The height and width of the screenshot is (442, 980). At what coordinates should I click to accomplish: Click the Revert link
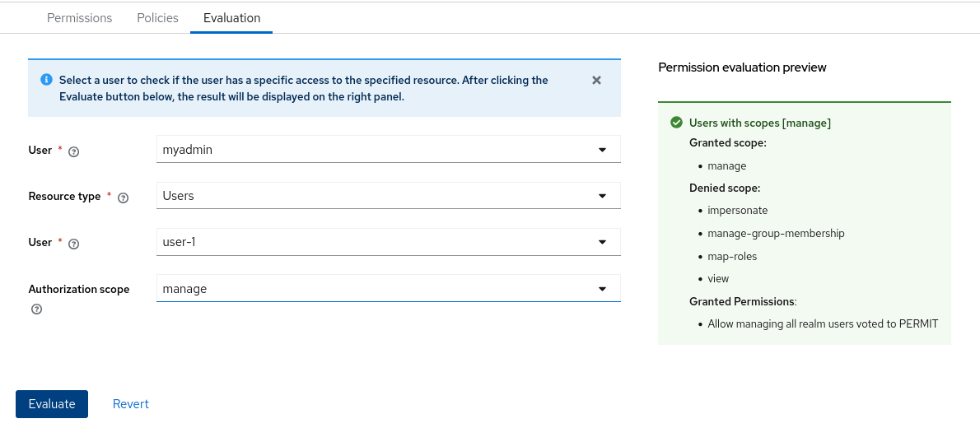pos(130,404)
